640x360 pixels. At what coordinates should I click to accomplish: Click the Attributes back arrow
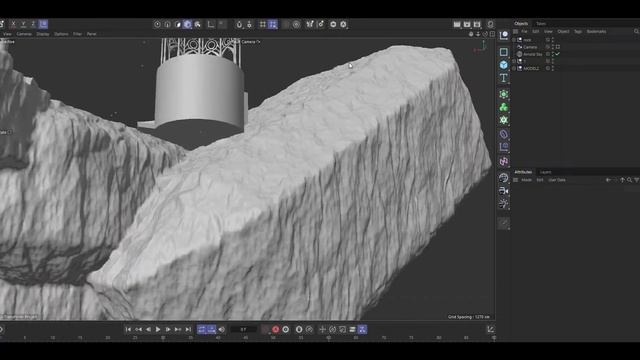point(608,180)
